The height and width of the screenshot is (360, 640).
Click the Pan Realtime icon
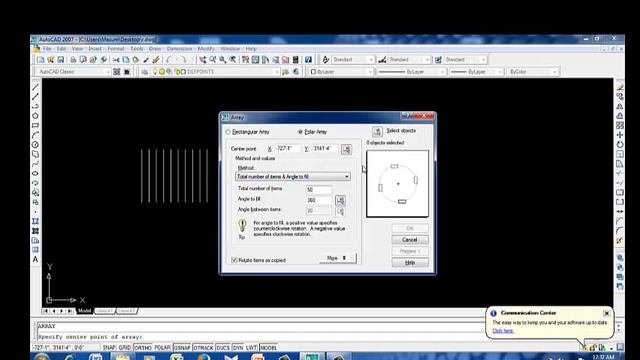point(202,60)
